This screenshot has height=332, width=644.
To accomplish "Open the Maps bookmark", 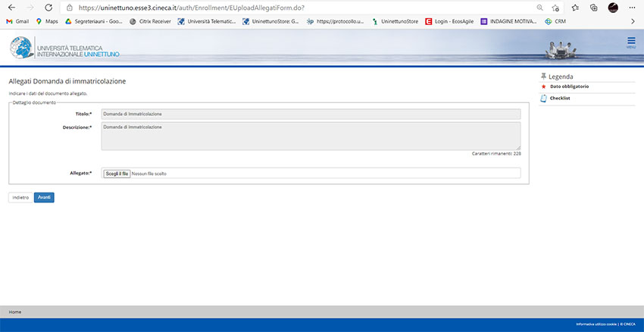I will pos(46,21).
